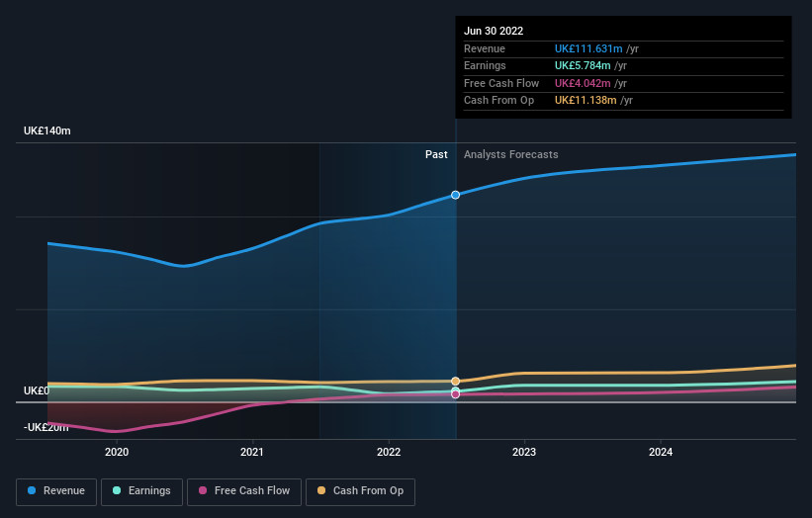Image resolution: width=812 pixels, height=518 pixels.
Task: Click the 2020 x-axis label
Action: click(117, 452)
